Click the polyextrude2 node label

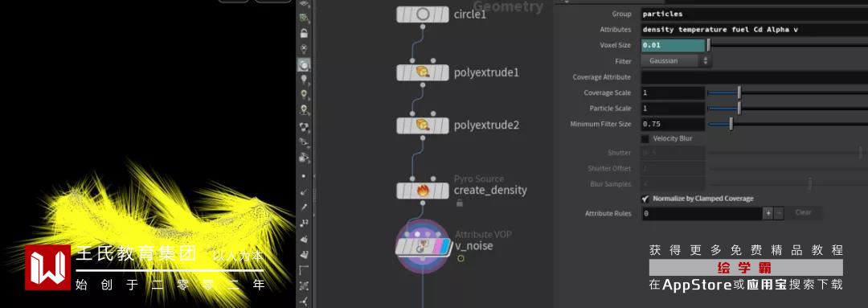pos(486,125)
